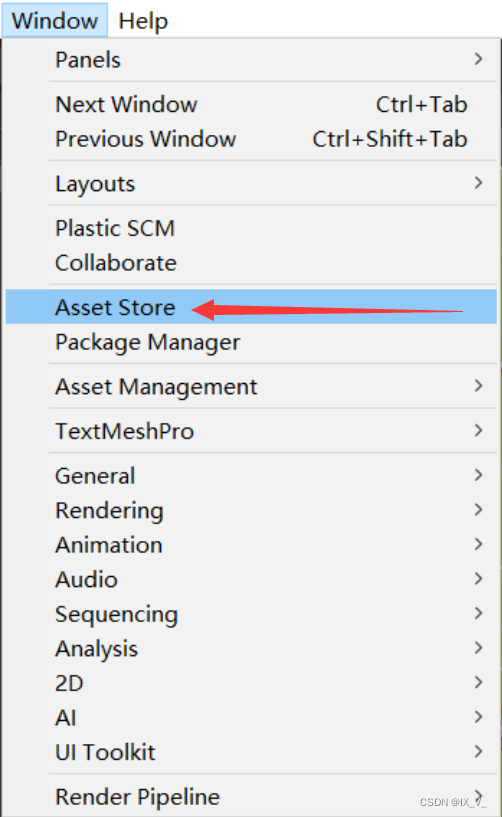Expand the Panels submenu arrow
The image size is (502, 817).
point(479,59)
